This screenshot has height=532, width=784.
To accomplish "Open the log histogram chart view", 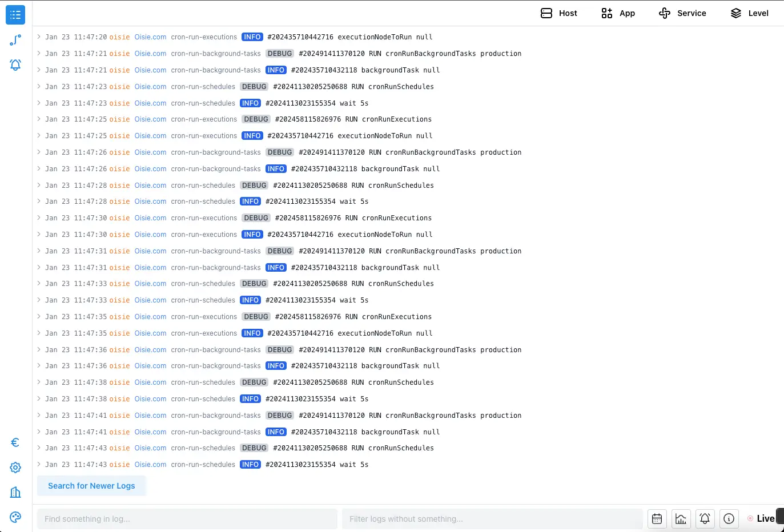I will click(681, 518).
